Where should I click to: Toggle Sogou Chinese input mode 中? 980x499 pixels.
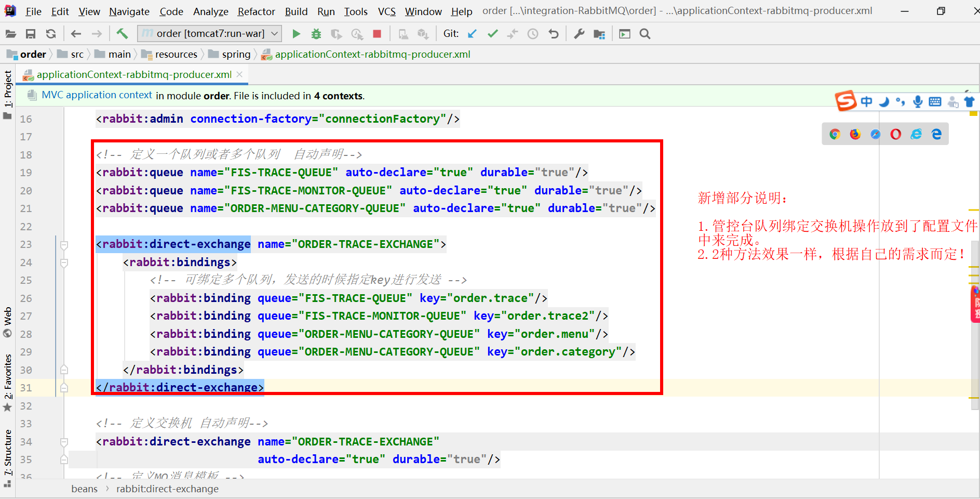866,101
